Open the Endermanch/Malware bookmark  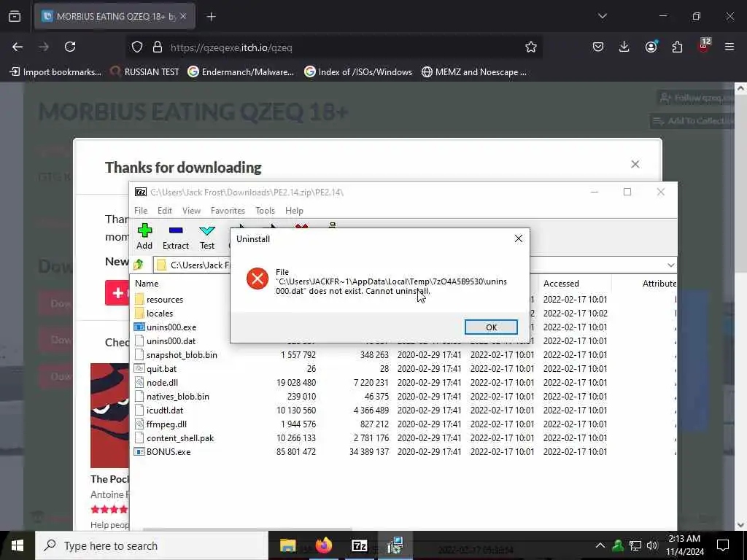241,72
